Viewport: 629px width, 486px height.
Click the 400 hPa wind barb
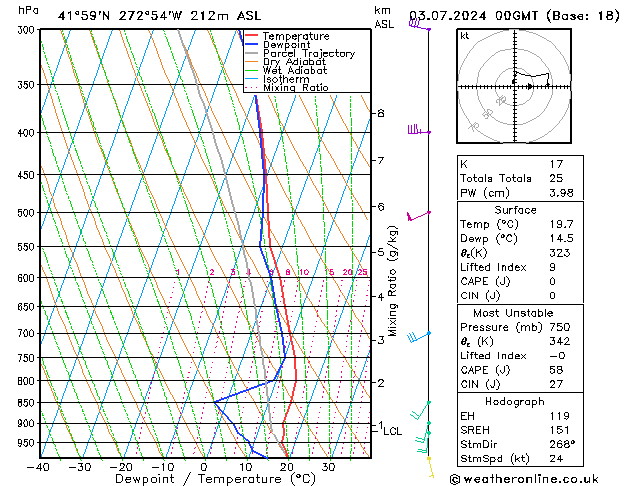pyautogui.click(x=420, y=130)
